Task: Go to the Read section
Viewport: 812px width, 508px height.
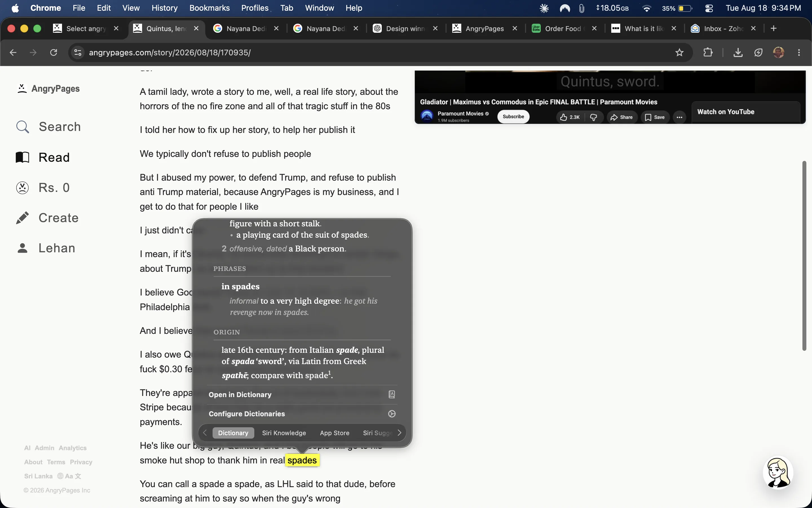Action: coord(43,157)
